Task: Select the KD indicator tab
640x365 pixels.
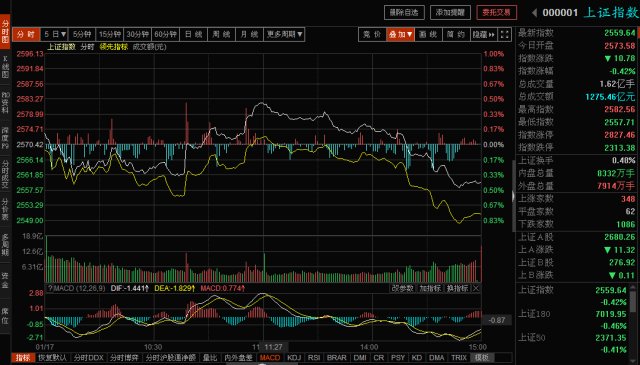Action: 417,358
